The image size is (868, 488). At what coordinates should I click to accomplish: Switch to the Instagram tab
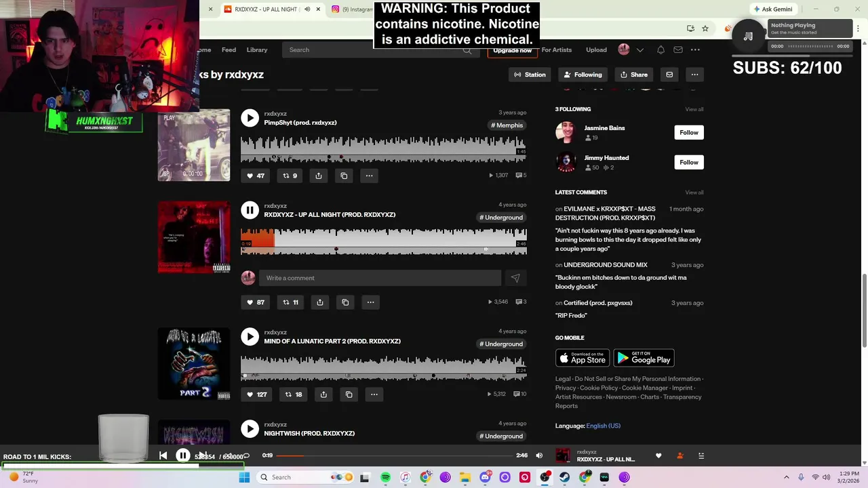coord(351,9)
